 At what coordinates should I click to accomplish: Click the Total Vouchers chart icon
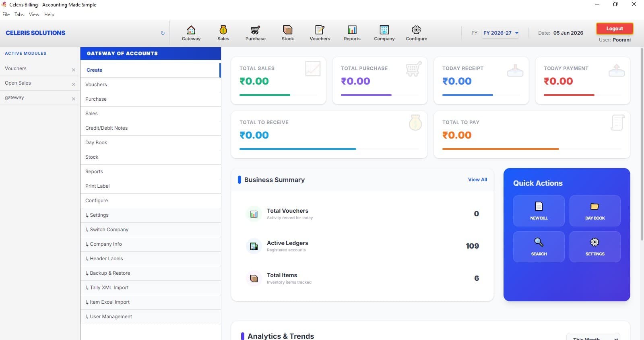[x=254, y=214]
